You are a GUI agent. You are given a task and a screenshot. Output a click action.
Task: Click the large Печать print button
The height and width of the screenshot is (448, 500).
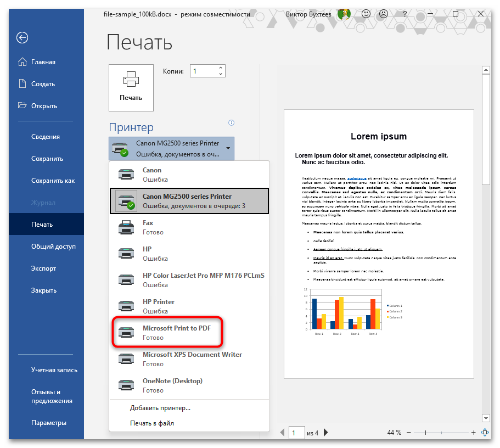(131, 88)
